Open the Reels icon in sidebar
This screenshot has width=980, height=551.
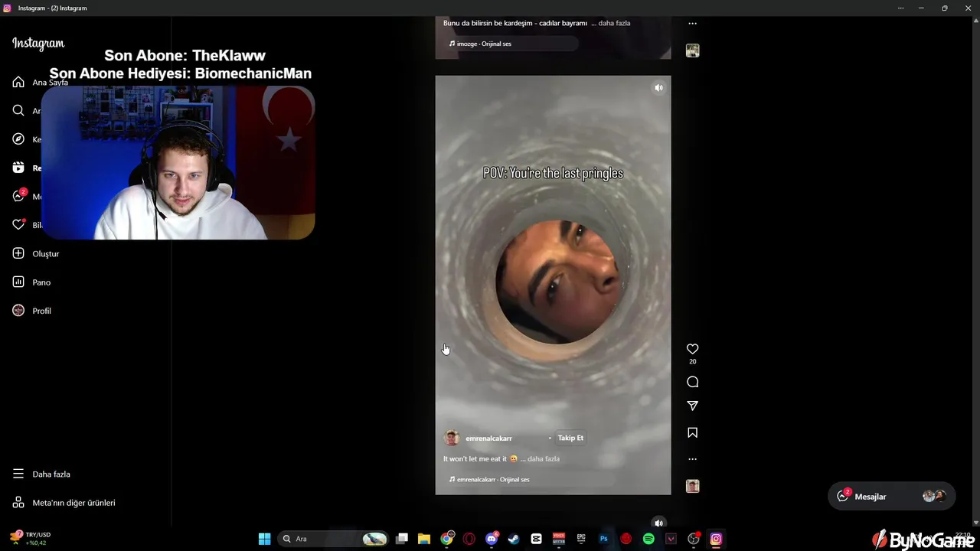(18, 168)
